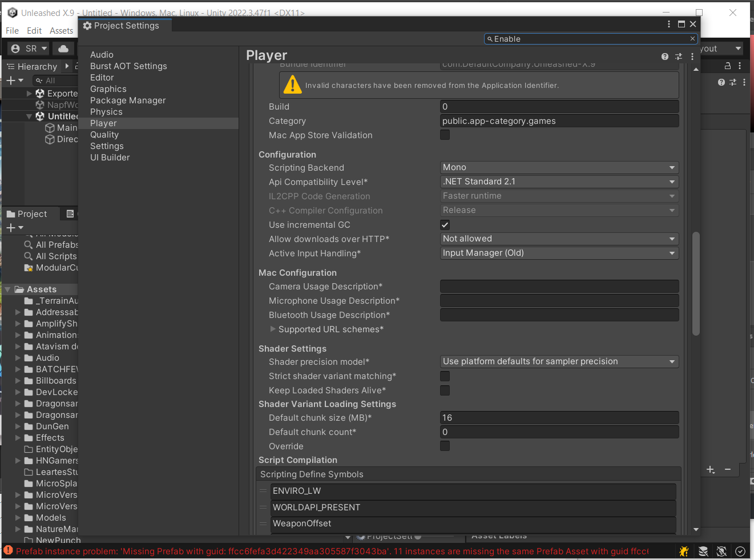Image resolution: width=754 pixels, height=560 pixels.
Task: Open the Edit menu
Action: coord(34,31)
